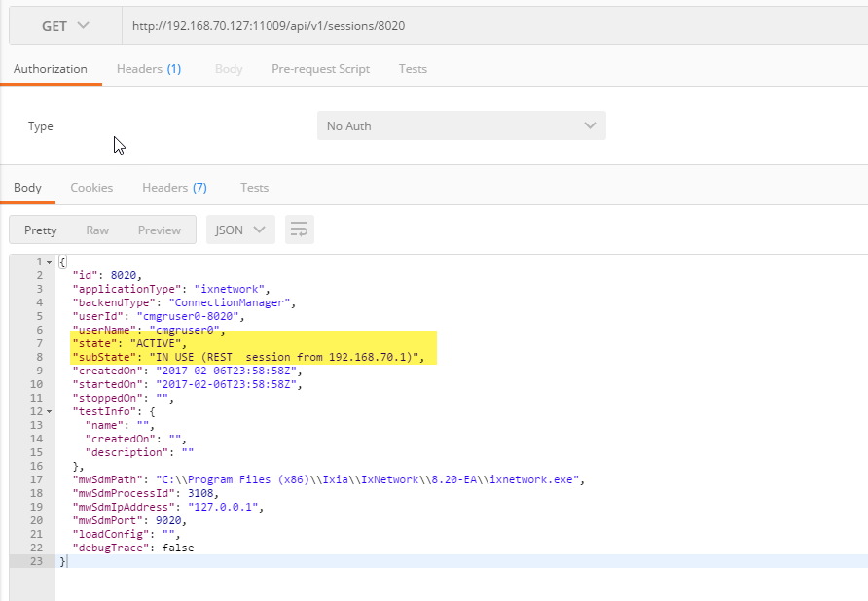Expand the No Auth type dropdown
Image resolution: width=868 pixels, height=601 pixels.
(461, 126)
